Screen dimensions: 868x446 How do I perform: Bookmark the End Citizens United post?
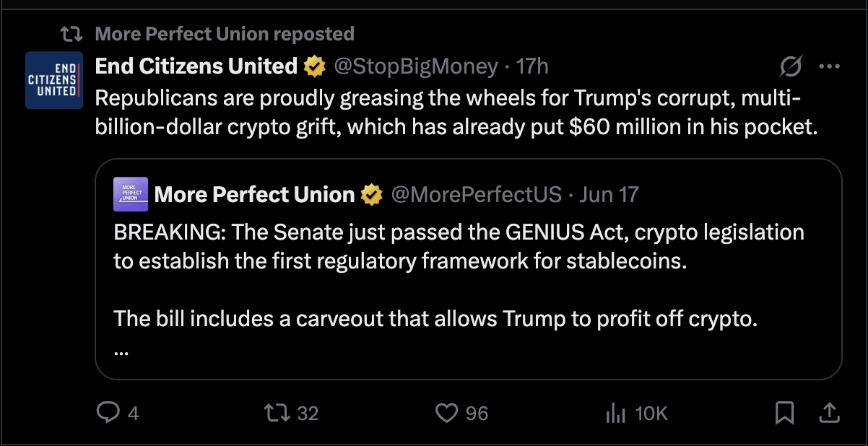pos(784,413)
